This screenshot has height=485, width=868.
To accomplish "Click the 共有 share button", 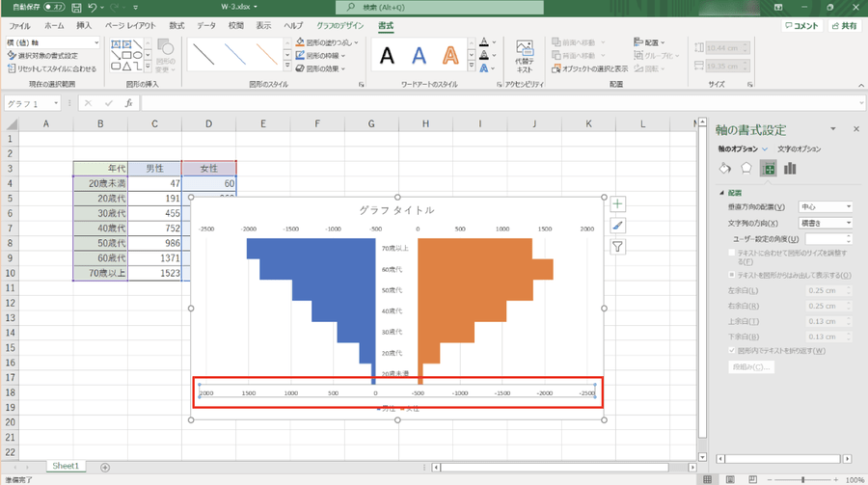I will pos(844,26).
